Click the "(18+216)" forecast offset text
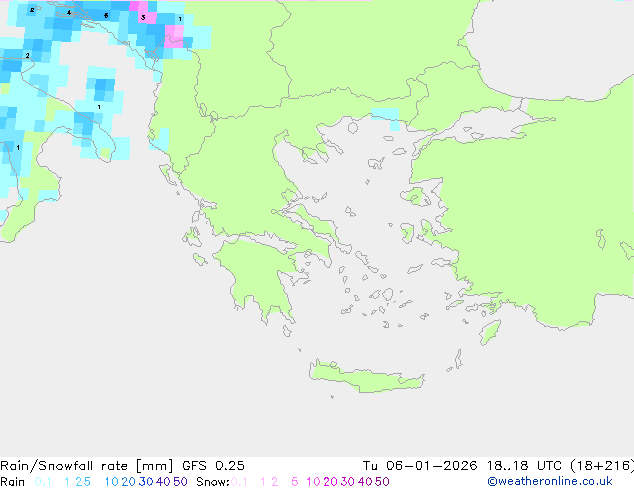634x490 pixels. 602,466
